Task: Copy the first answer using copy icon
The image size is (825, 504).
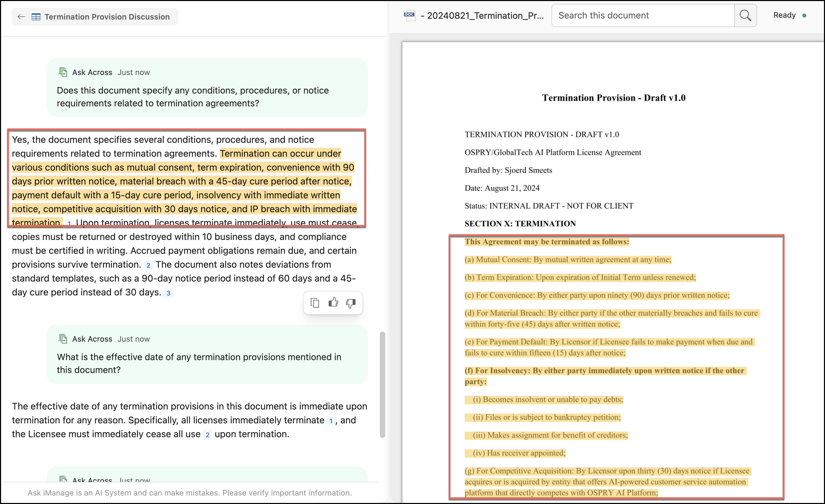Action: 315,303
